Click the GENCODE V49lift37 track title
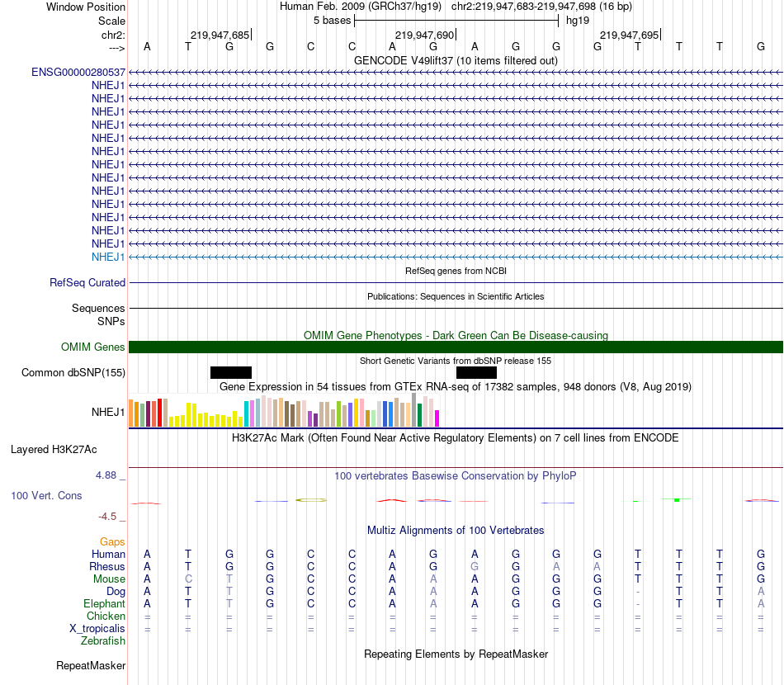 click(x=456, y=60)
